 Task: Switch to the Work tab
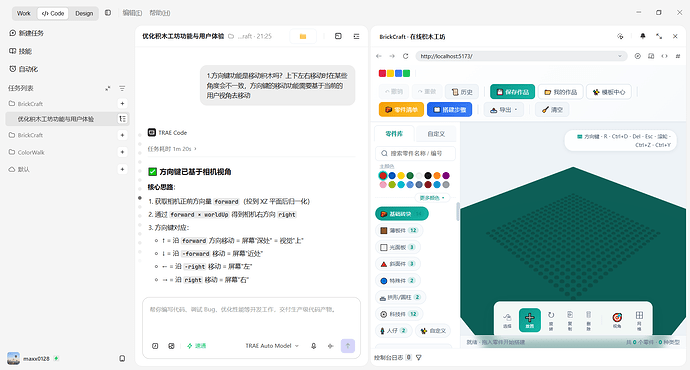click(x=24, y=13)
